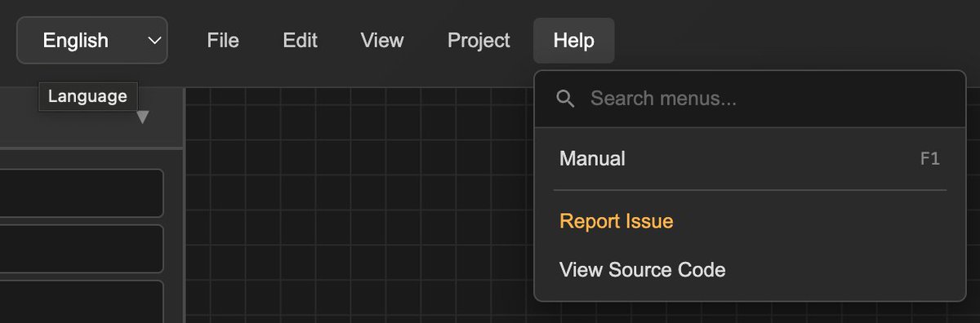Viewport: 980px width, 323px height.
Task: Click the chevron arrow on language selector
Action: (x=154, y=41)
